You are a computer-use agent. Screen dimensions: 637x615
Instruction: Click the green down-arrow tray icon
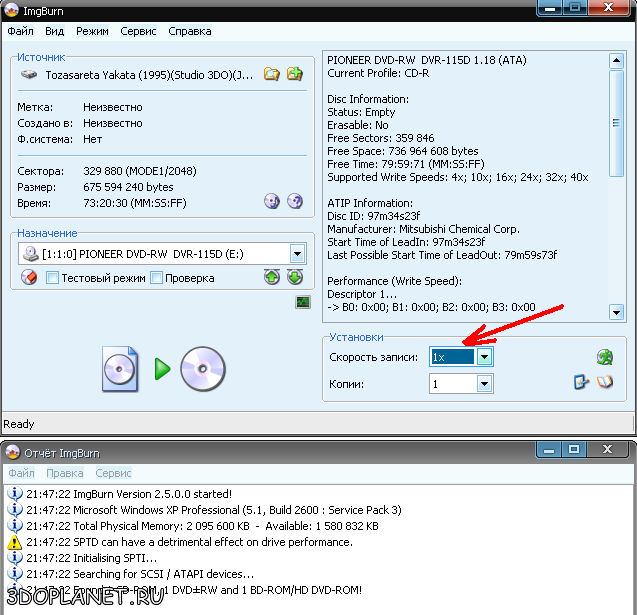295,277
